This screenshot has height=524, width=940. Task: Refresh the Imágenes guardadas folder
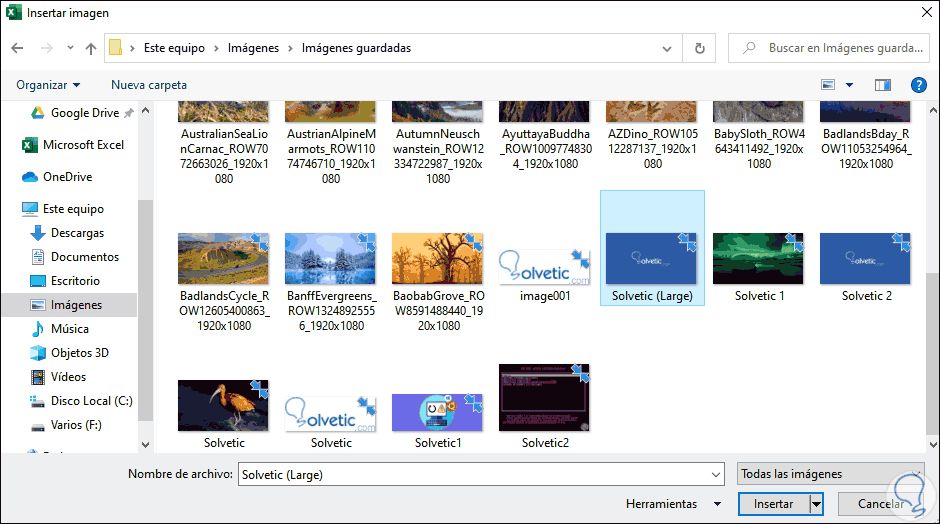[699, 49]
